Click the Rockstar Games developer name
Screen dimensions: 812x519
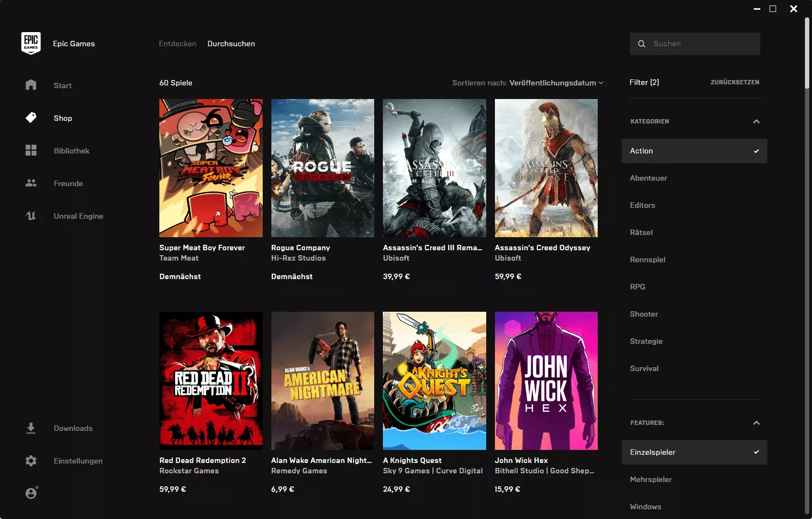189,471
